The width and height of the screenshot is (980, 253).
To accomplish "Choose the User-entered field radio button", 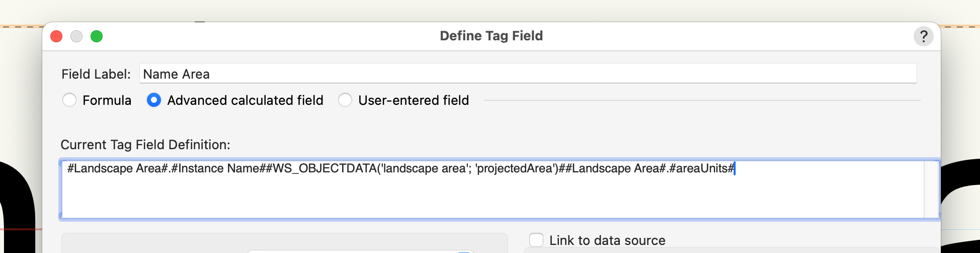I will (345, 100).
